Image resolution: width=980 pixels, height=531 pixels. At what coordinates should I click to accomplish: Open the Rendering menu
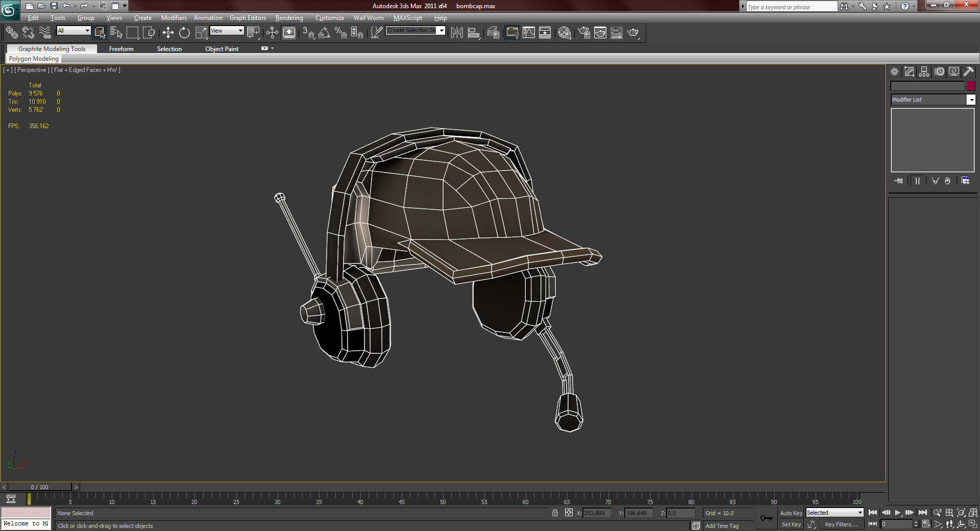pos(289,18)
